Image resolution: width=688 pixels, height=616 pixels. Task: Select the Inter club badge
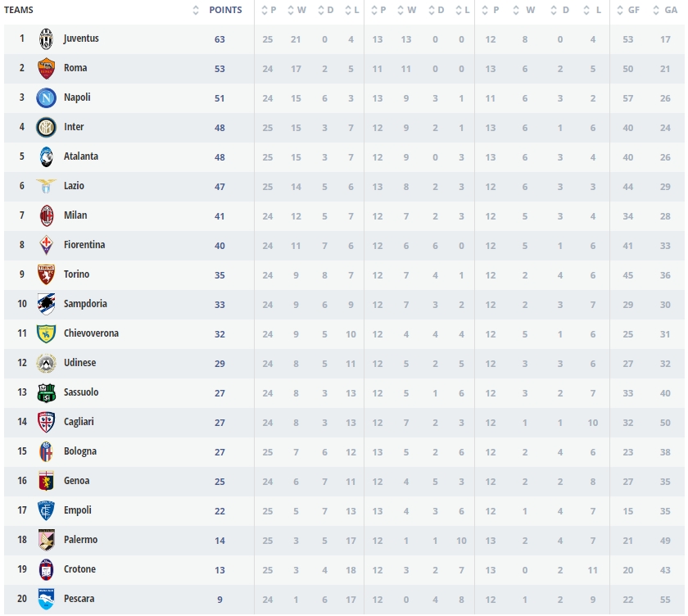tap(46, 128)
